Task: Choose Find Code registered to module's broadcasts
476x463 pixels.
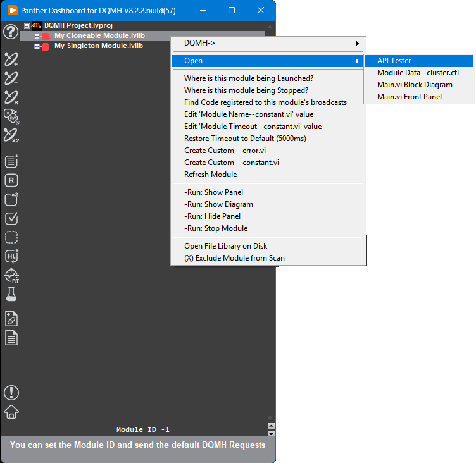Action: (268, 102)
